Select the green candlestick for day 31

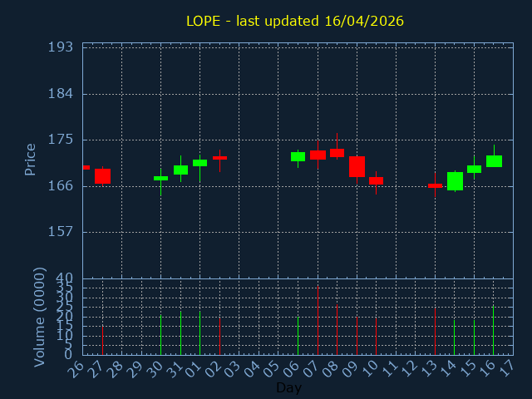coord(181,170)
